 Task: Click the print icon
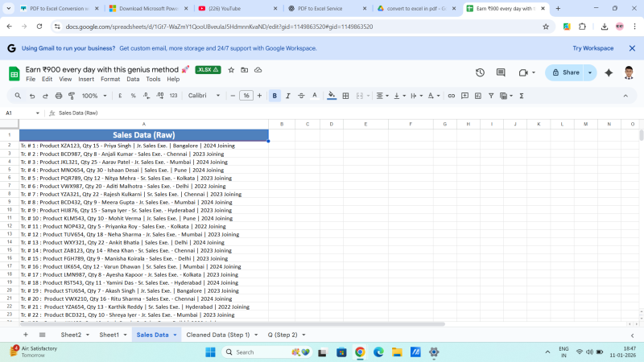[x=58, y=96]
